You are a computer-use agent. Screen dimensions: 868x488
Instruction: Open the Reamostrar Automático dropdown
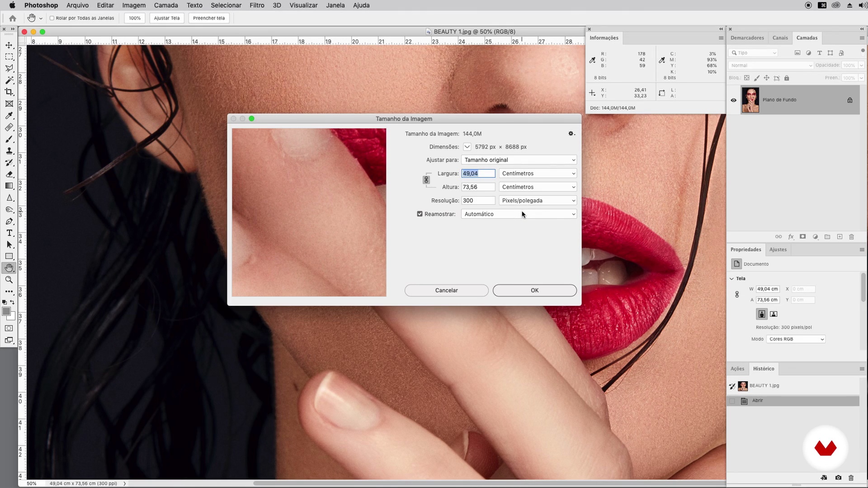pos(519,214)
